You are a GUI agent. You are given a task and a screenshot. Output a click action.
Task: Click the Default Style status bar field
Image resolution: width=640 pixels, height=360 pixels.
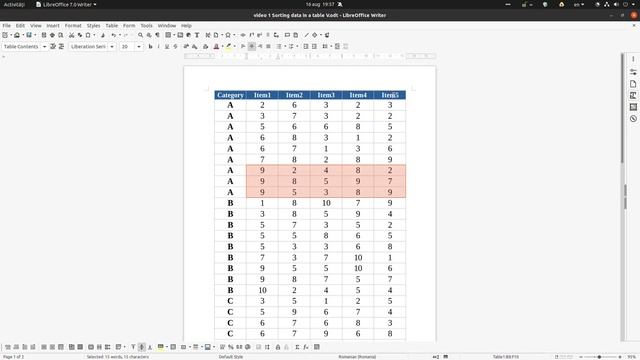tap(231, 357)
